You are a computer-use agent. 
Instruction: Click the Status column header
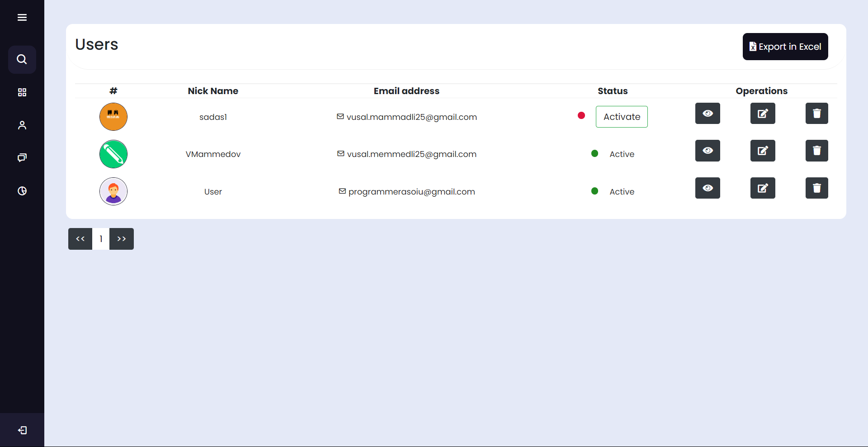point(612,90)
